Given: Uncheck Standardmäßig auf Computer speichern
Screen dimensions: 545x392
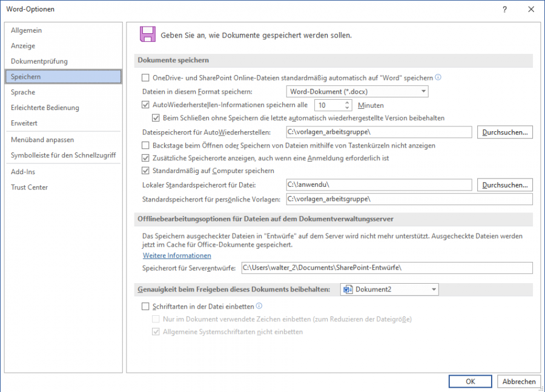Looking at the screenshot, I should (x=145, y=171).
